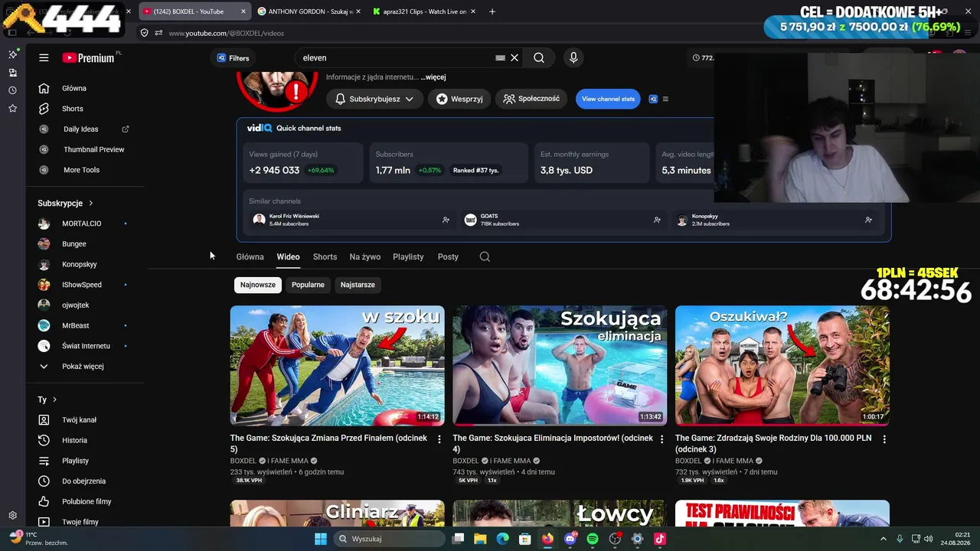
Task: Expand the Subskrypcje section
Action: coord(65,203)
